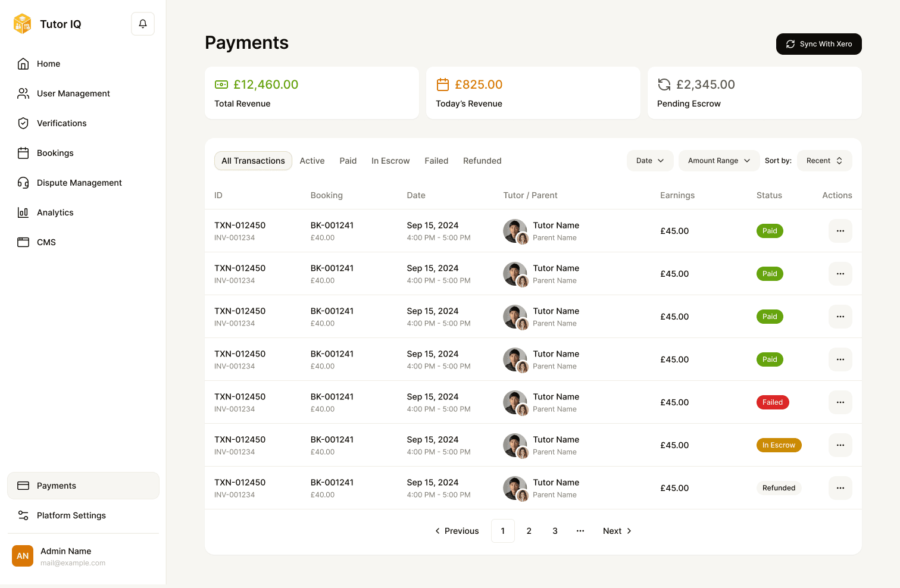Click the Tutor IQ logo icon
The width and height of the screenshot is (900, 588).
coord(22,24)
